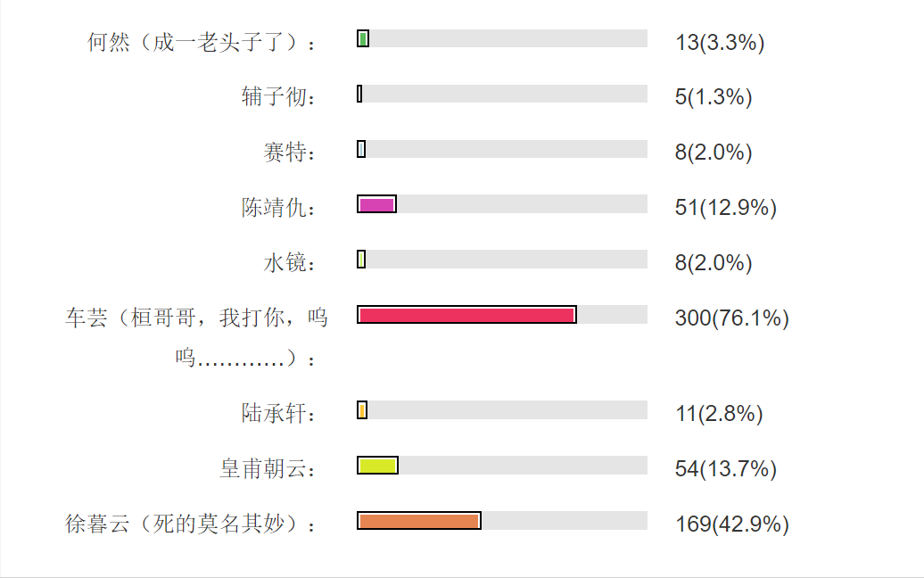Viewport: 924px width, 578px height.
Task: Click the 169(42.9%) vote count
Action: (x=731, y=524)
